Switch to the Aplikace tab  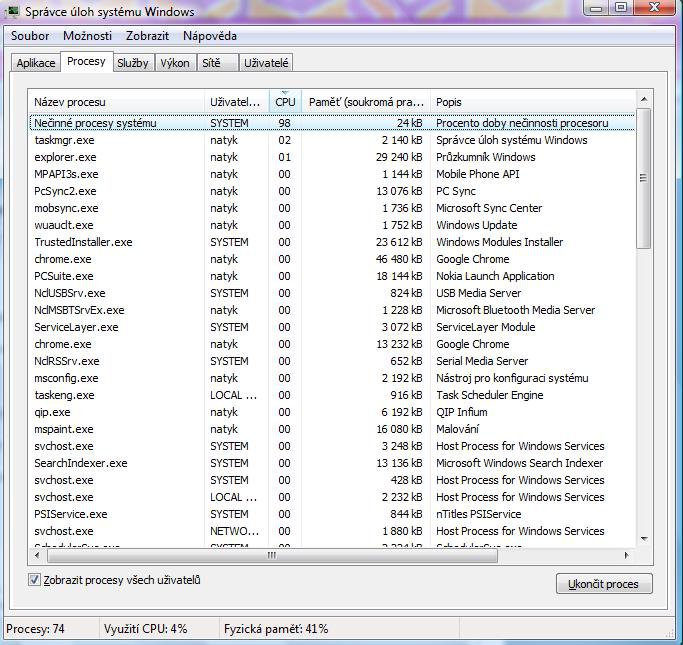(36, 63)
